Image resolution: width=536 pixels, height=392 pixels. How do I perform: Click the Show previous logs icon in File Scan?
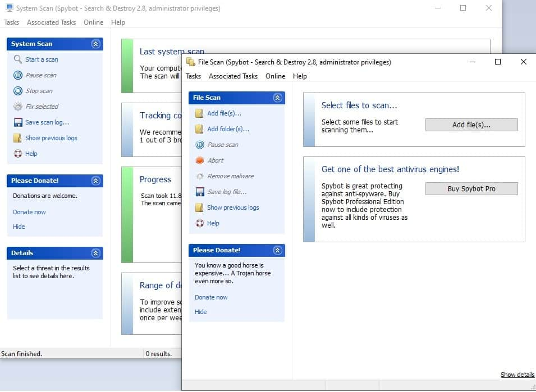(x=200, y=207)
